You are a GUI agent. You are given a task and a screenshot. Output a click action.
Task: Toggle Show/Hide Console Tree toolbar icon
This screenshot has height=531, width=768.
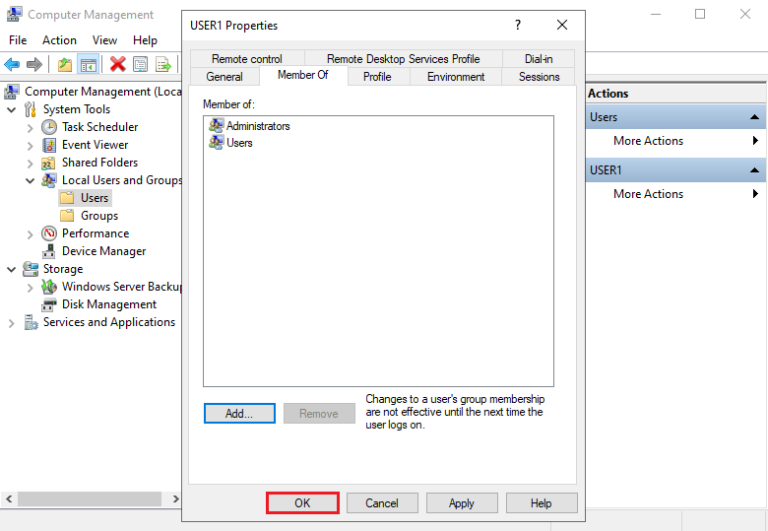(x=88, y=65)
